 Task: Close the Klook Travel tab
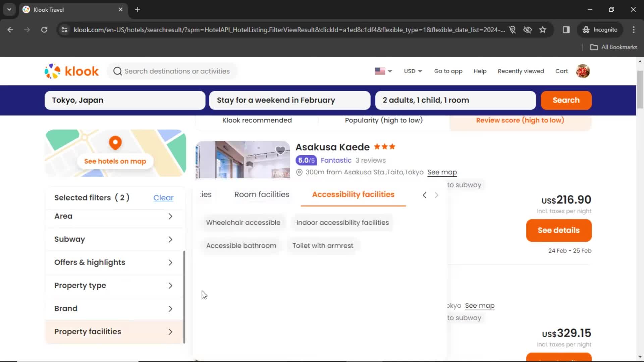[120, 10]
